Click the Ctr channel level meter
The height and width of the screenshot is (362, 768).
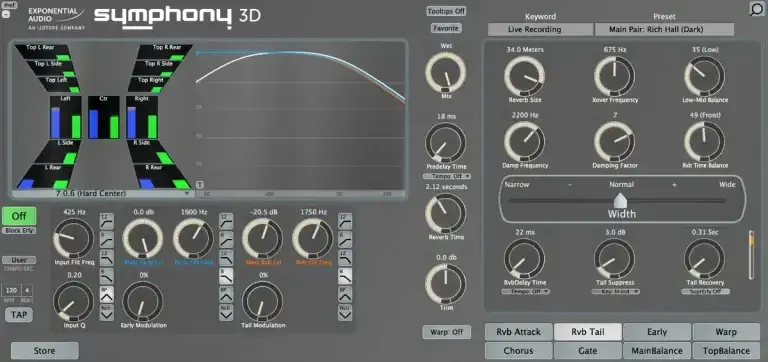pyautogui.click(x=104, y=118)
